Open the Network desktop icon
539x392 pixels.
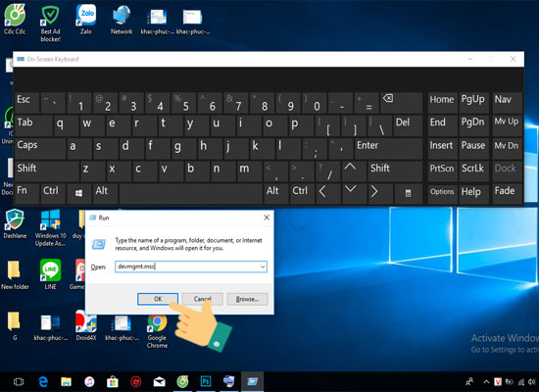pos(122,21)
